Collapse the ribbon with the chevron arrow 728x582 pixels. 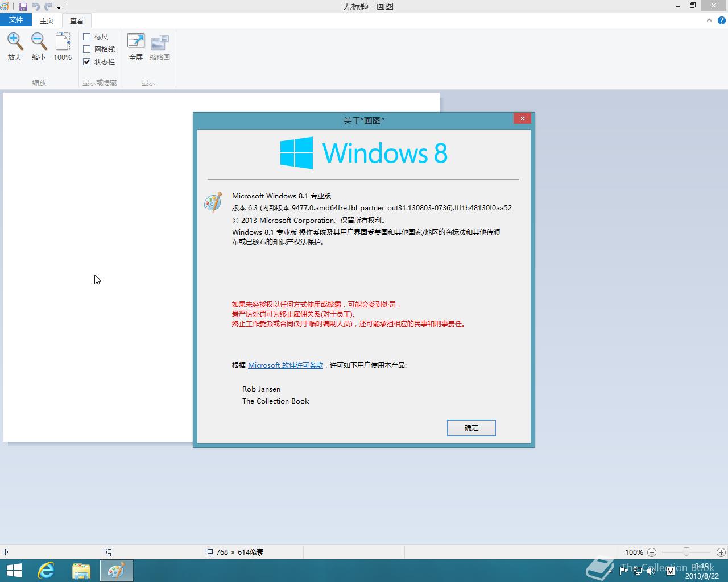point(709,20)
